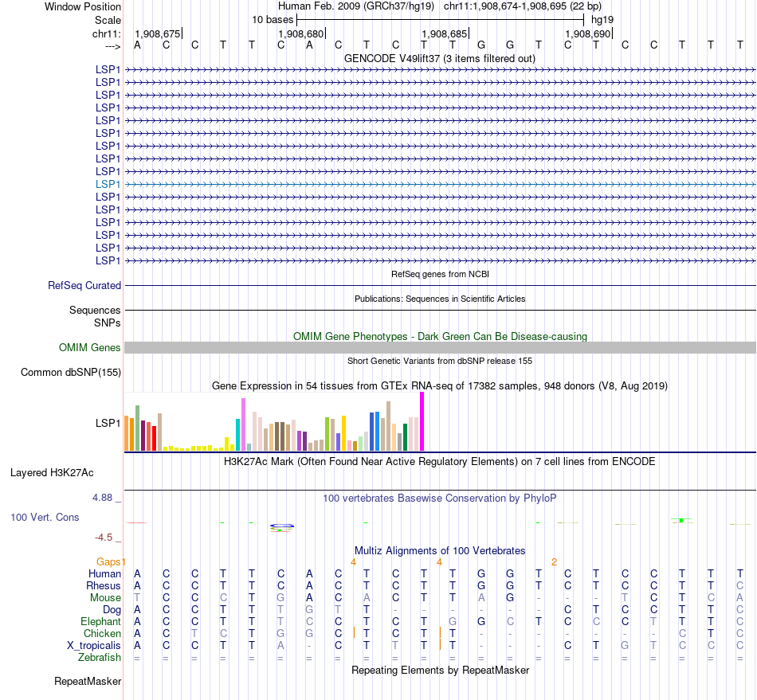
Task: Click the orange gap count '2' in Multiz
Action: [x=555, y=562]
